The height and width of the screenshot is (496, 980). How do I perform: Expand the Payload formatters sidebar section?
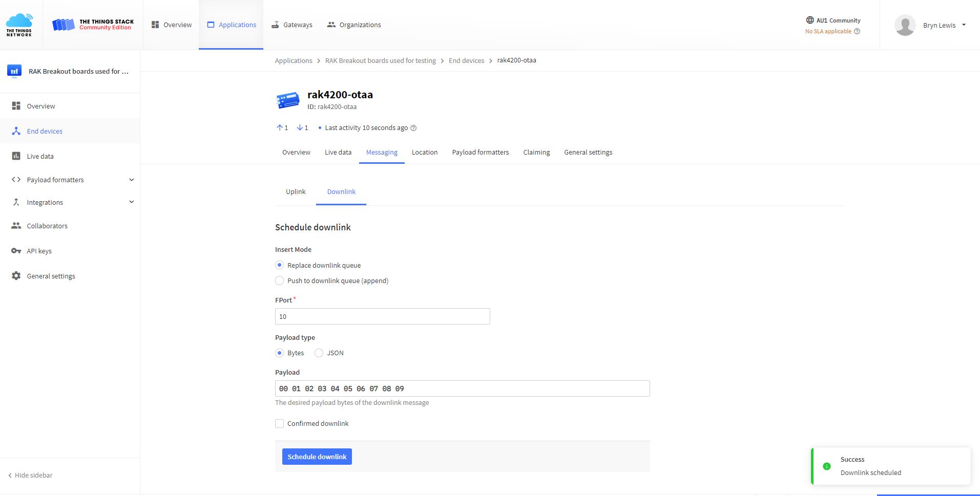(131, 180)
